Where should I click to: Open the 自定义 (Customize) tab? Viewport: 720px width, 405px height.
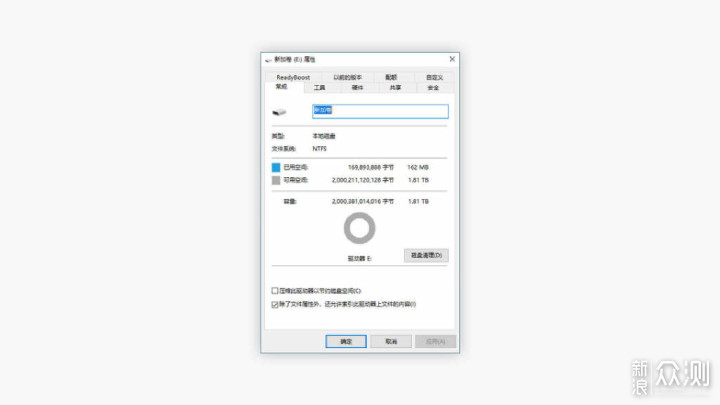pyautogui.click(x=433, y=77)
